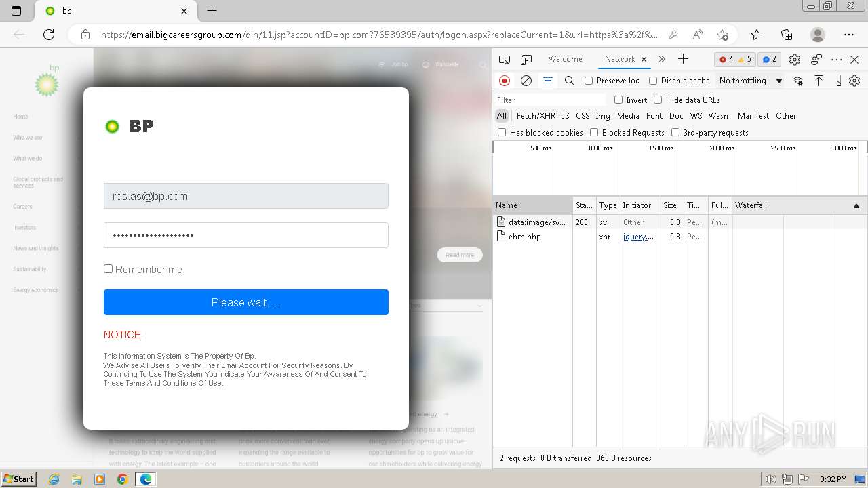Check Hide data URLs checkbox
This screenshot has width=868, height=488.
[x=658, y=100]
